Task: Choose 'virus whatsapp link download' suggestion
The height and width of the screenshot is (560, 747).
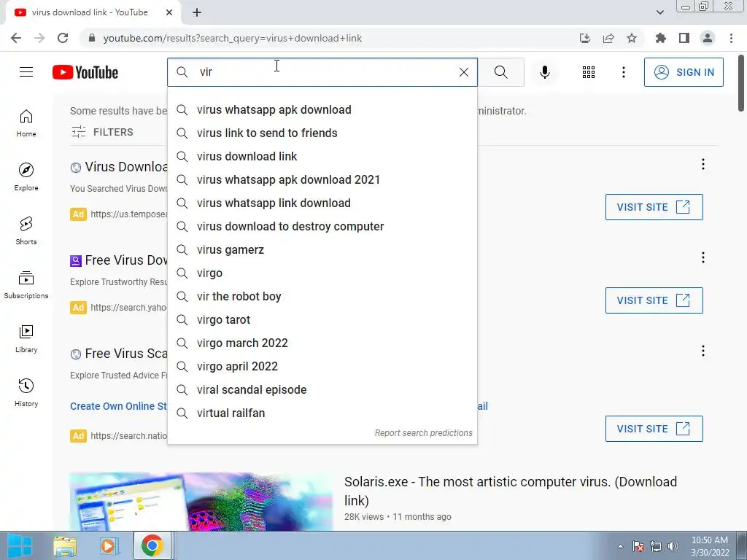Action: [x=322, y=203]
